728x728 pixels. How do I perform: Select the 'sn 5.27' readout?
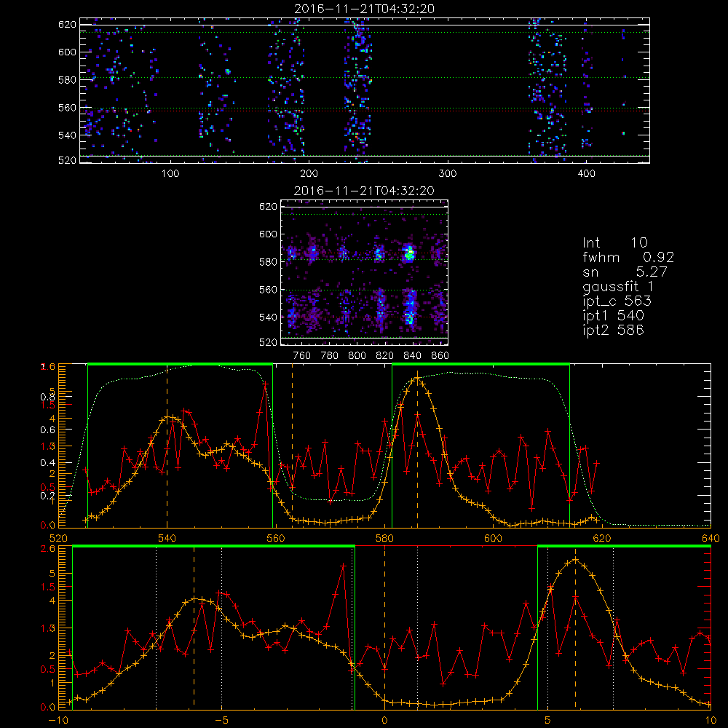pyautogui.click(x=625, y=272)
